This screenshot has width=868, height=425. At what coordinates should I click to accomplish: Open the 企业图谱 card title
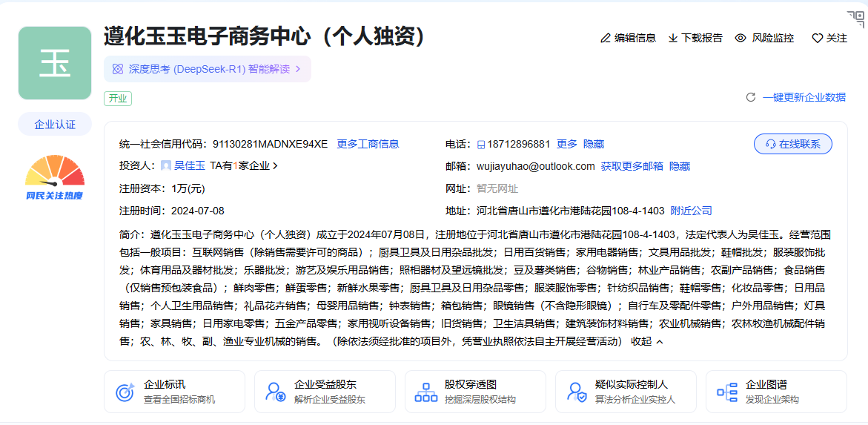tap(766, 384)
